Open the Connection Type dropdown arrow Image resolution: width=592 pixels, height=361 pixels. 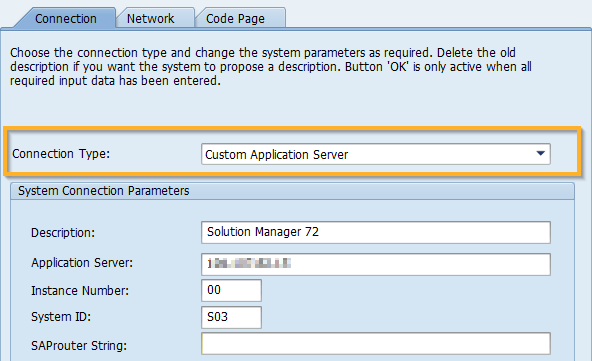[x=540, y=153]
